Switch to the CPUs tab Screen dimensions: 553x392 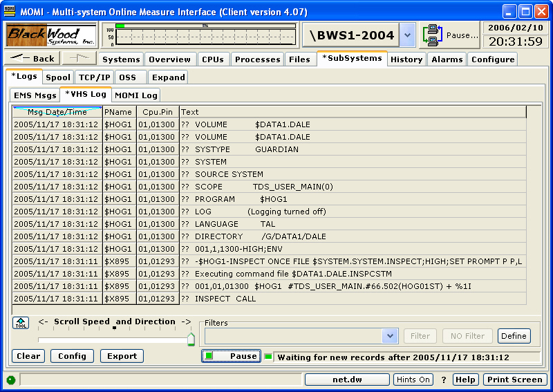click(x=213, y=59)
